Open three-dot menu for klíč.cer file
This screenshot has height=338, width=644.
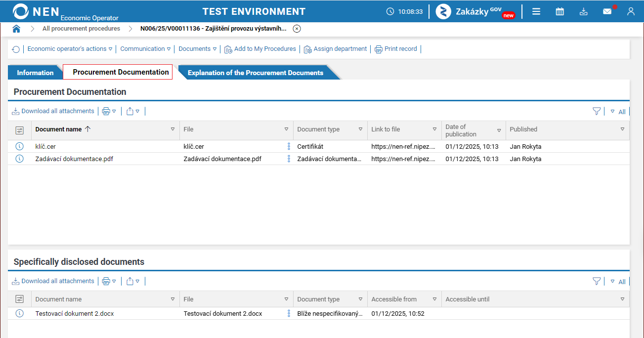[x=289, y=146]
